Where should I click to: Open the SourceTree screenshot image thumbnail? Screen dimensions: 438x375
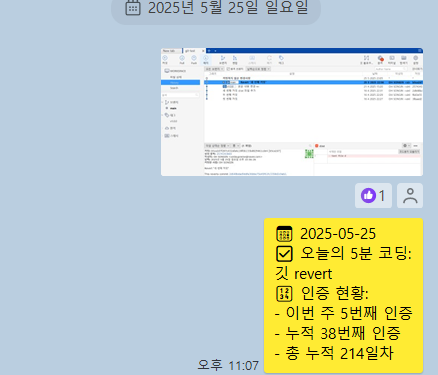click(292, 112)
